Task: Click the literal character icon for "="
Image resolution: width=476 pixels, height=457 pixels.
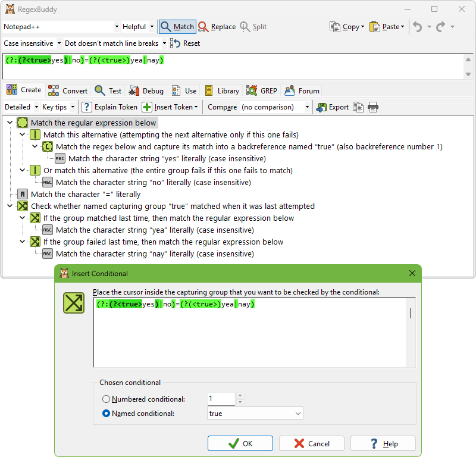Action: [x=23, y=195]
